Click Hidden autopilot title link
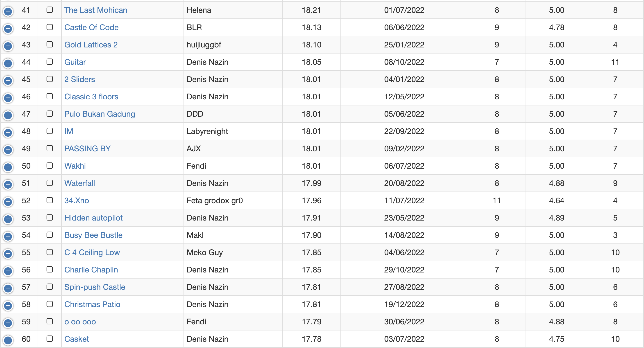This screenshot has height=348, width=644. pos(93,218)
